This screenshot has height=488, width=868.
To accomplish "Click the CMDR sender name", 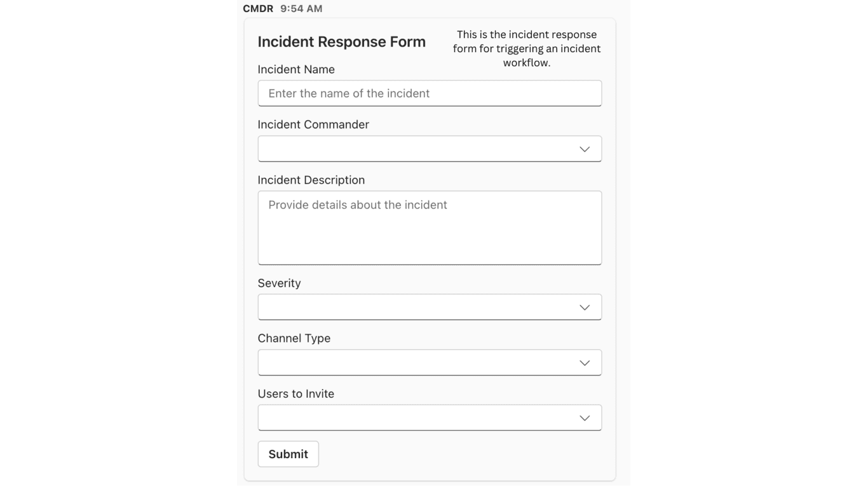I will (x=258, y=9).
